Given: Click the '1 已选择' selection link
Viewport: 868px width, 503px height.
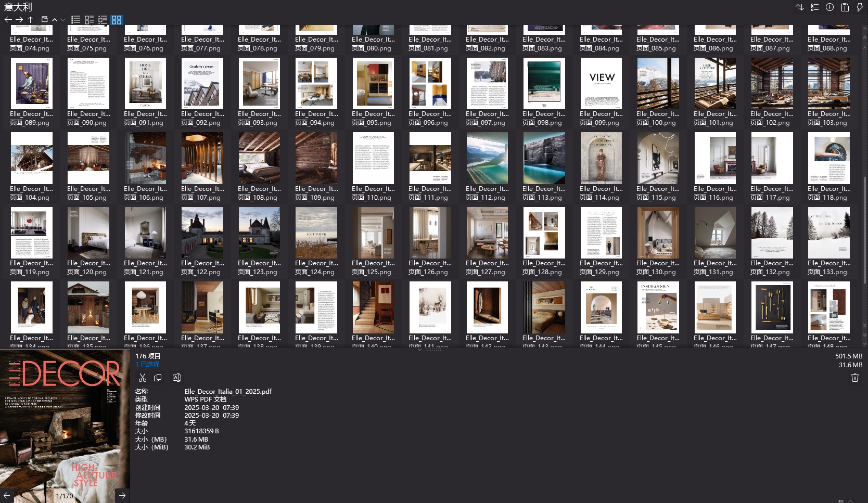Looking at the screenshot, I should 147,364.
